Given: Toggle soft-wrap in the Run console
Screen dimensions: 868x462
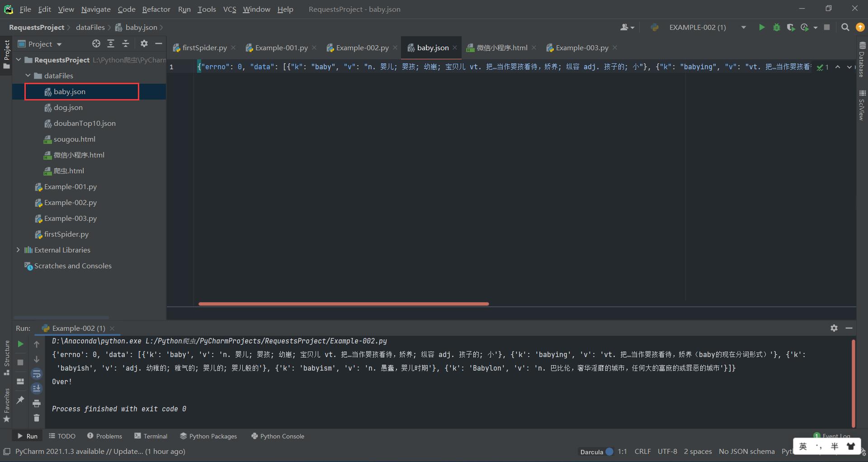Looking at the screenshot, I should [x=37, y=374].
